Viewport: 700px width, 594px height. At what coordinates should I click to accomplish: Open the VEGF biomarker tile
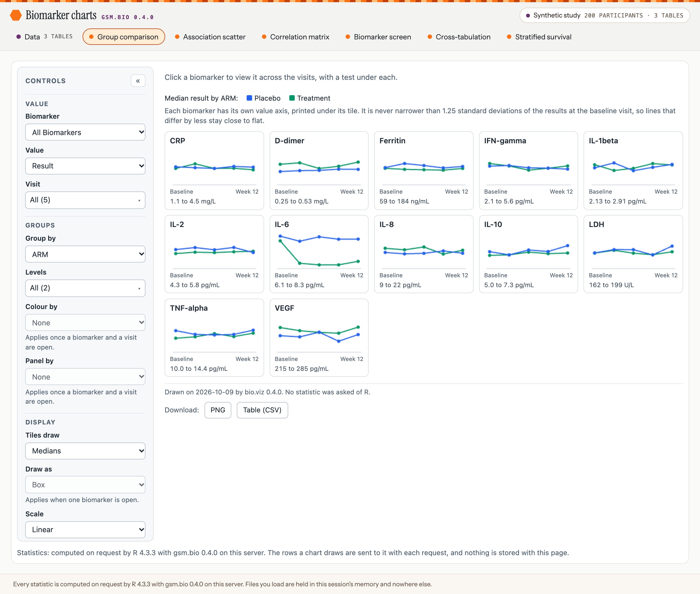click(x=319, y=338)
